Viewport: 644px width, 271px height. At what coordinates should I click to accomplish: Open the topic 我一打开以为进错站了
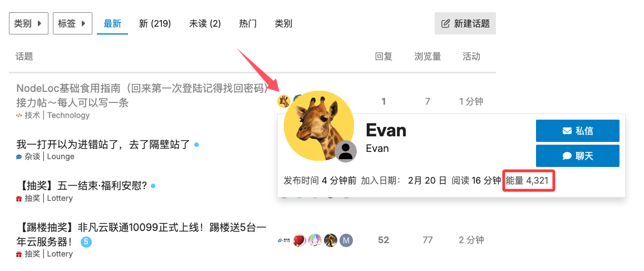[103, 145]
